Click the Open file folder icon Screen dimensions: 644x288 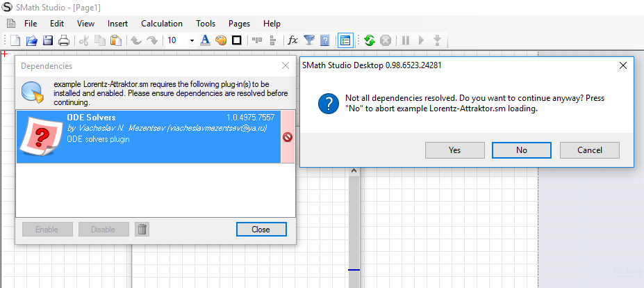click(x=31, y=40)
